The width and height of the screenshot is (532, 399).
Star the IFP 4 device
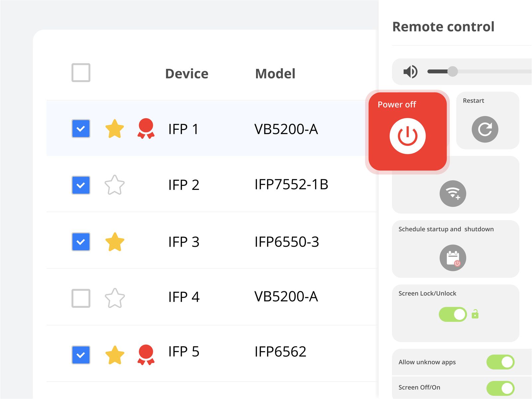(114, 298)
